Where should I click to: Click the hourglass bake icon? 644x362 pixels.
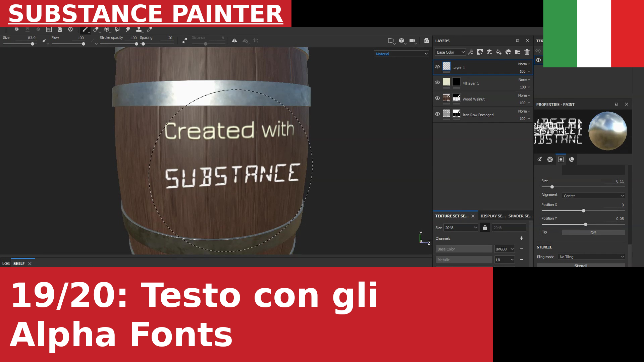click(28, 29)
